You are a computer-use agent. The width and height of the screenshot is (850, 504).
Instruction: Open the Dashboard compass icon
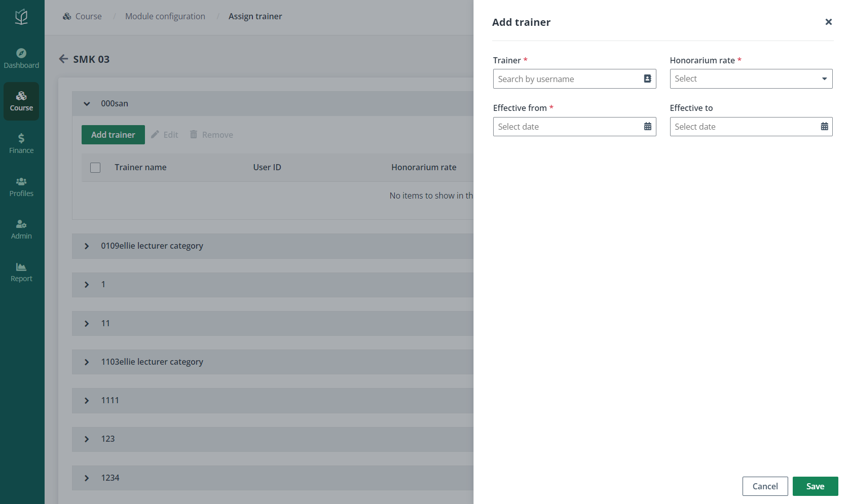coord(21,53)
